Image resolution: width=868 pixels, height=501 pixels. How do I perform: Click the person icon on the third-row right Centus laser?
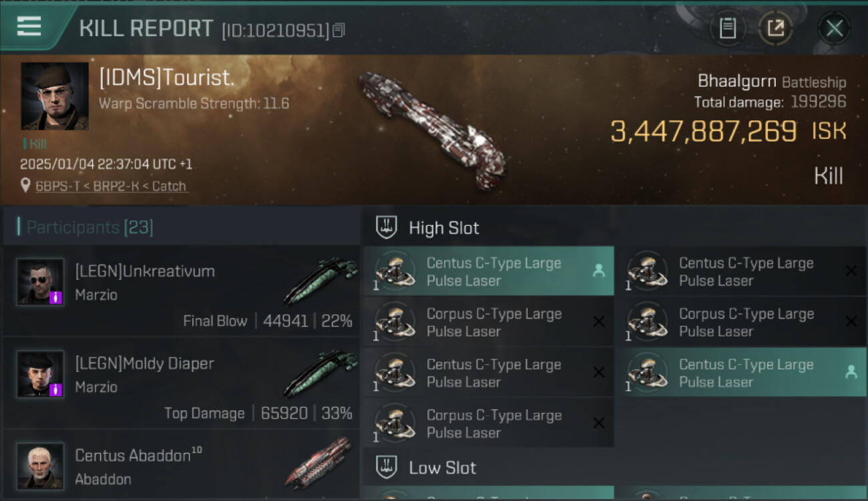click(x=851, y=373)
